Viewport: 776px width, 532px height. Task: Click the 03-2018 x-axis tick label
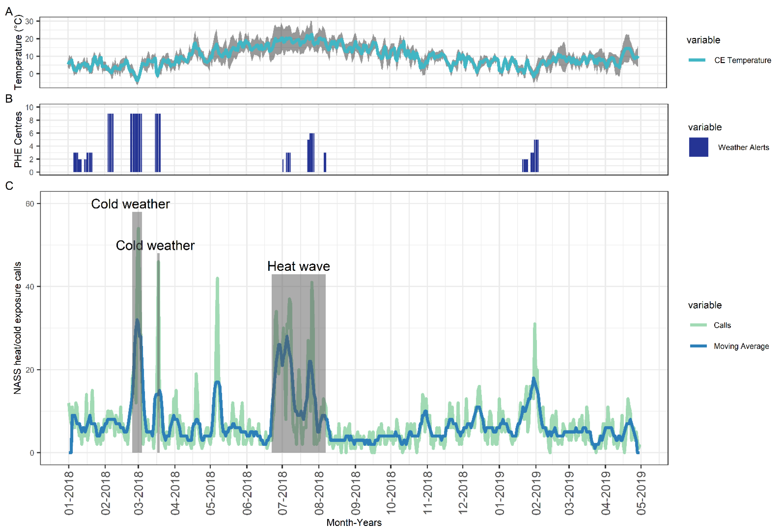[x=139, y=493]
